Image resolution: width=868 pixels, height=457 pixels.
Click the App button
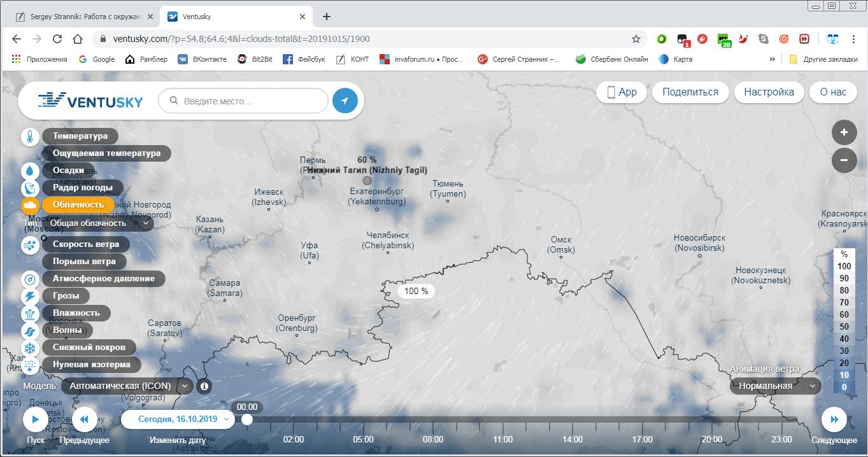click(x=622, y=92)
